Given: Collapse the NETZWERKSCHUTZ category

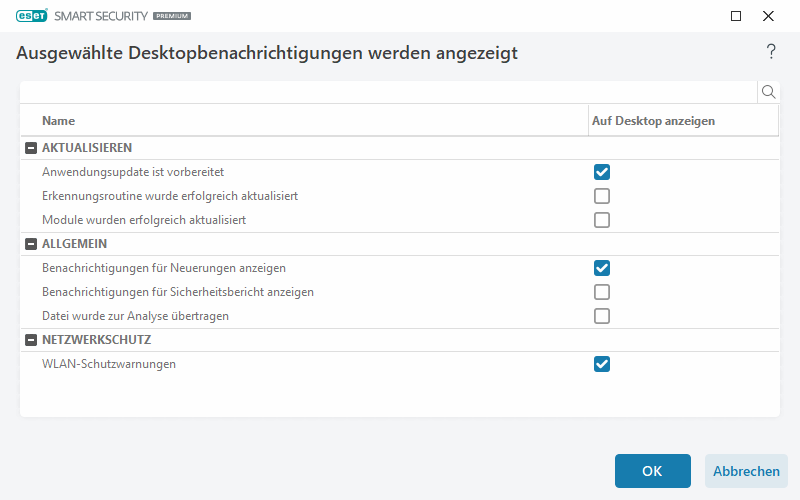Looking at the screenshot, I should point(29,340).
